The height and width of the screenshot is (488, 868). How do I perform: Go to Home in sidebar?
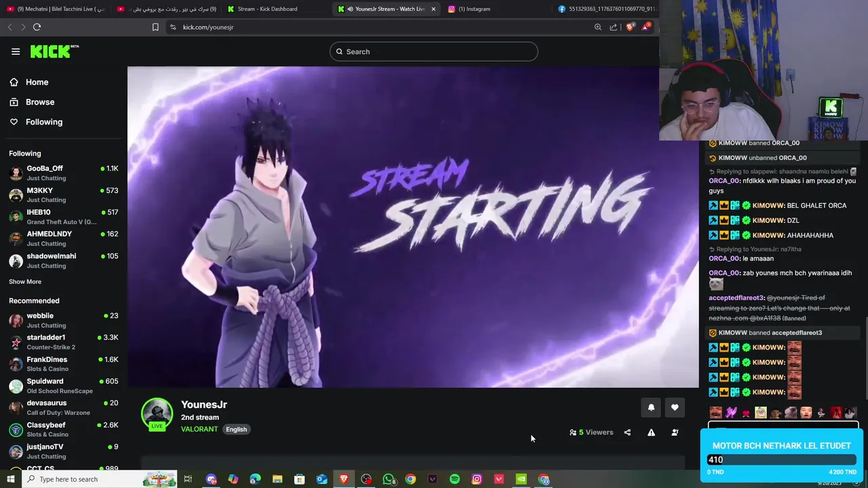tap(37, 82)
